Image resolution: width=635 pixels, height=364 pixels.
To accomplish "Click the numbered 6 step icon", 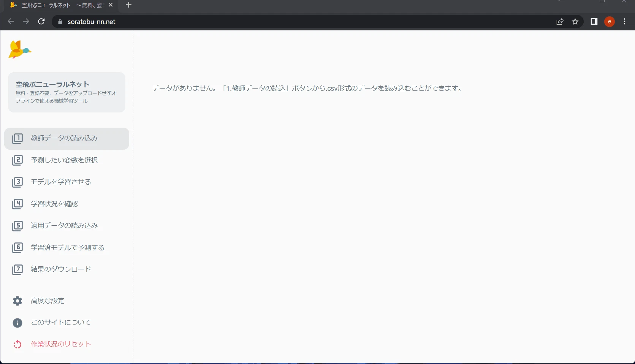I will coord(17,248).
